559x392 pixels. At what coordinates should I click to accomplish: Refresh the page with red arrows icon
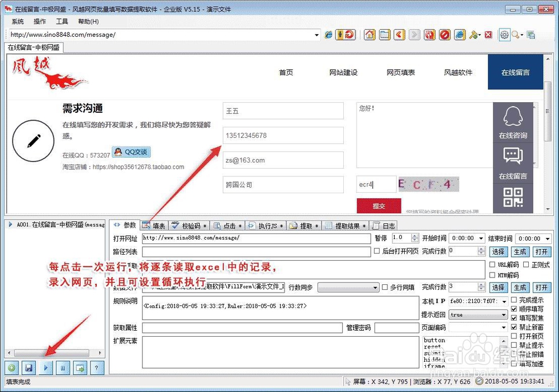[x=429, y=35]
